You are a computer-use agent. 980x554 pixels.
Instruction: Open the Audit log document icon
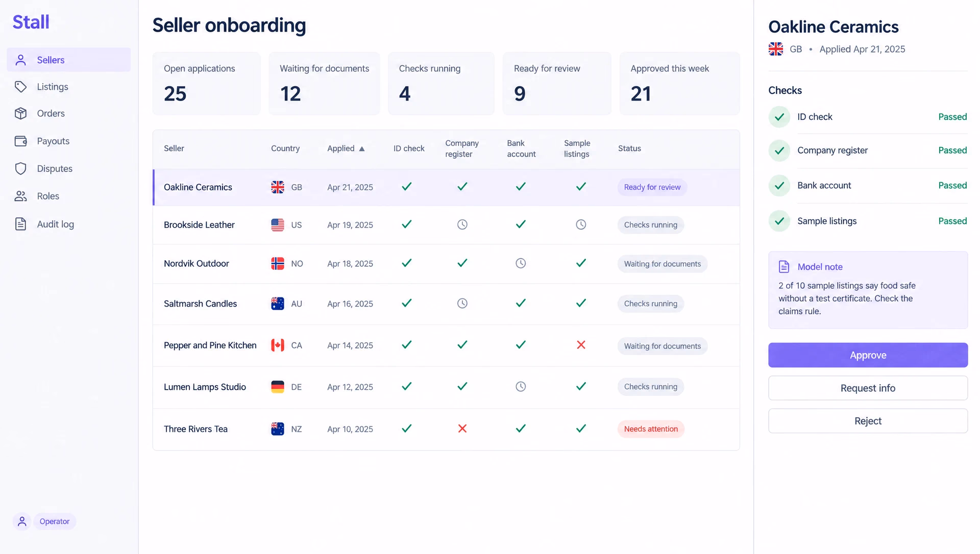tap(20, 224)
